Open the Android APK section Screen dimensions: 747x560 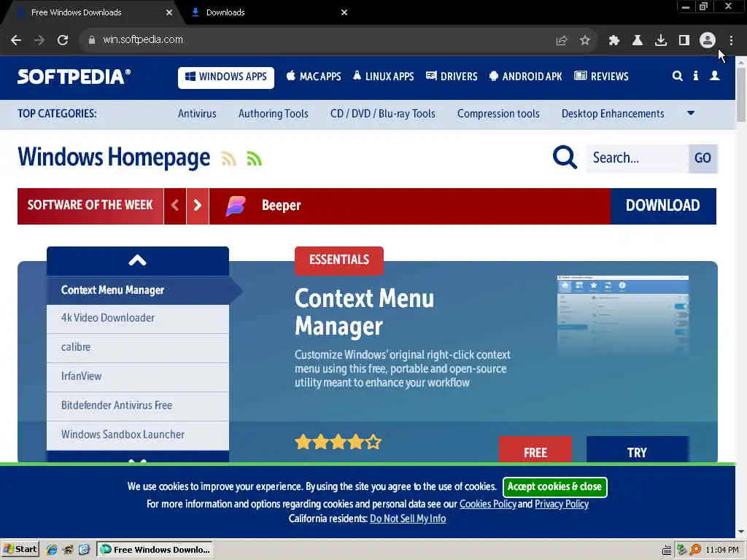point(526,76)
